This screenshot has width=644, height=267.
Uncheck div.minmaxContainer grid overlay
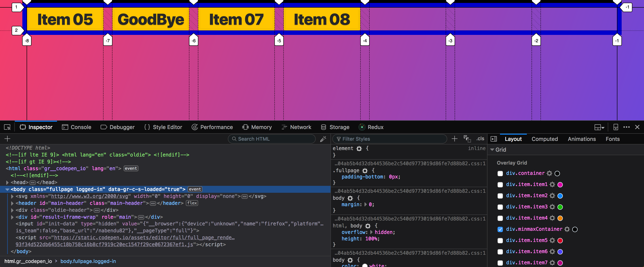click(500, 229)
